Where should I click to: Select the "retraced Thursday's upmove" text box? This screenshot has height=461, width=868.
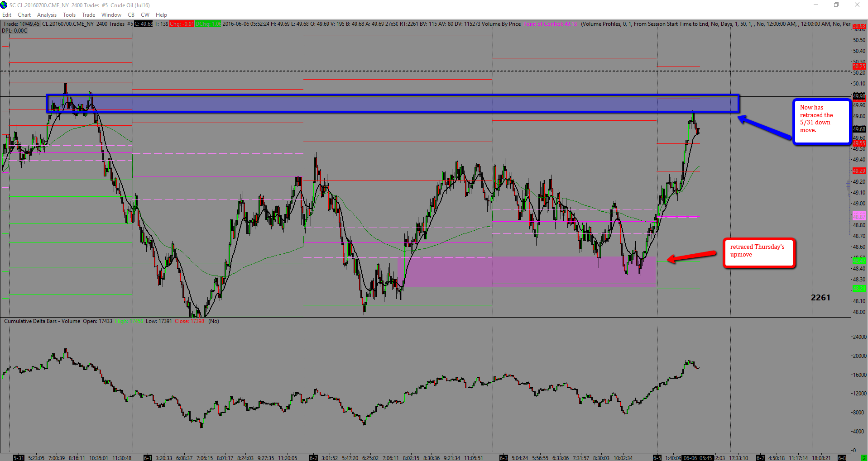(x=759, y=253)
